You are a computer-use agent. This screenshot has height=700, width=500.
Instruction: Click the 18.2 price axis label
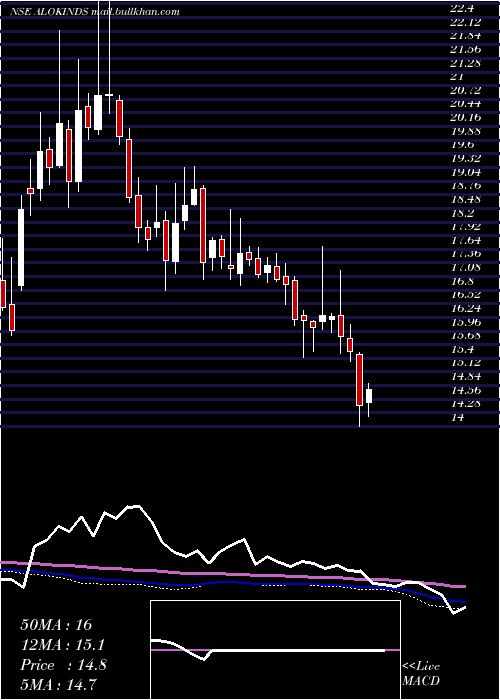point(462,213)
